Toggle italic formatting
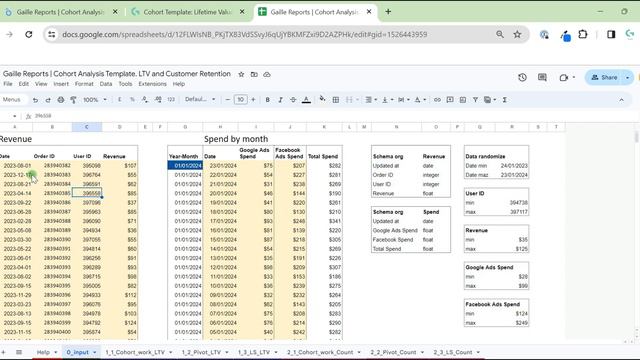The image size is (640, 360). pyautogui.click(x=280, y=100)
